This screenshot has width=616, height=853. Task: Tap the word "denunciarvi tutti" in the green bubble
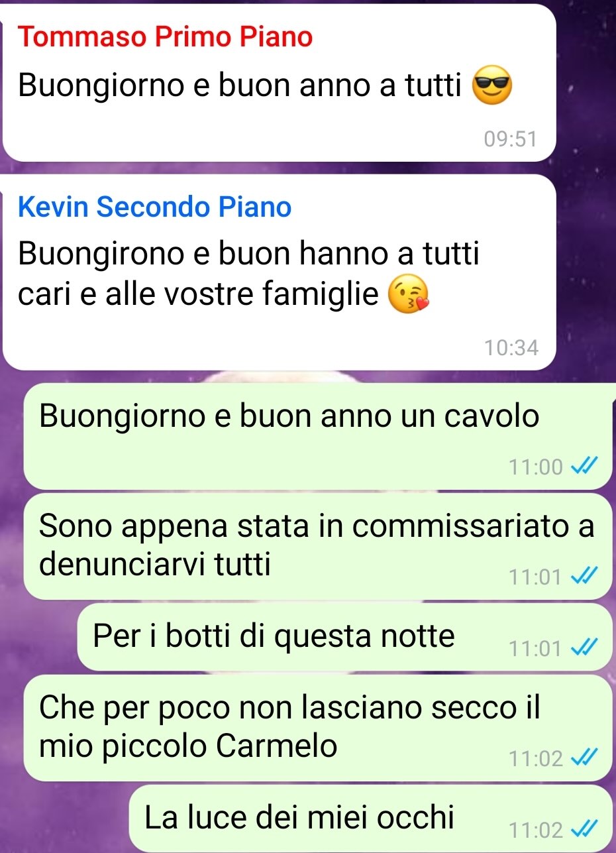tap(155, 565)
